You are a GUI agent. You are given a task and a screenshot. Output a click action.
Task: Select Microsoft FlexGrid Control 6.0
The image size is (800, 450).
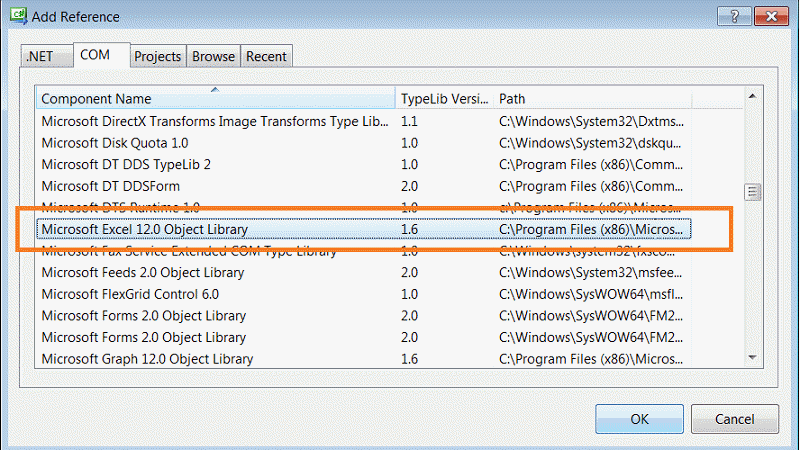tap(364, 294)
